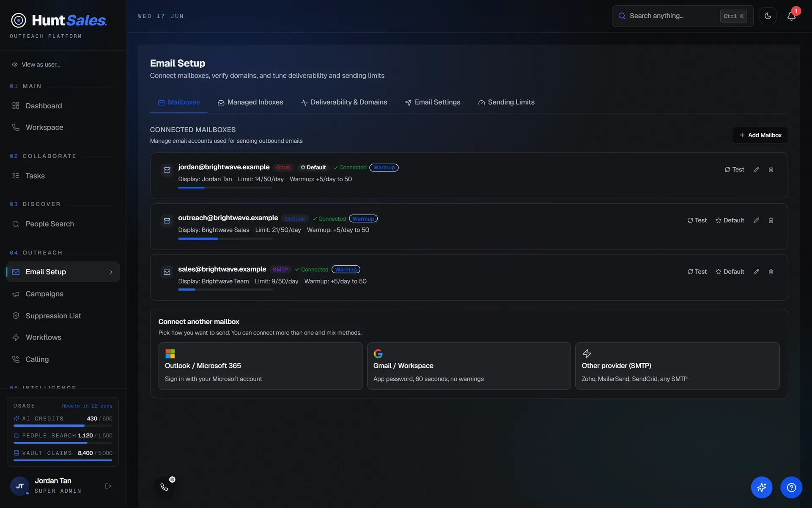Click the Default star badge on jordan

tap(313, 168)
